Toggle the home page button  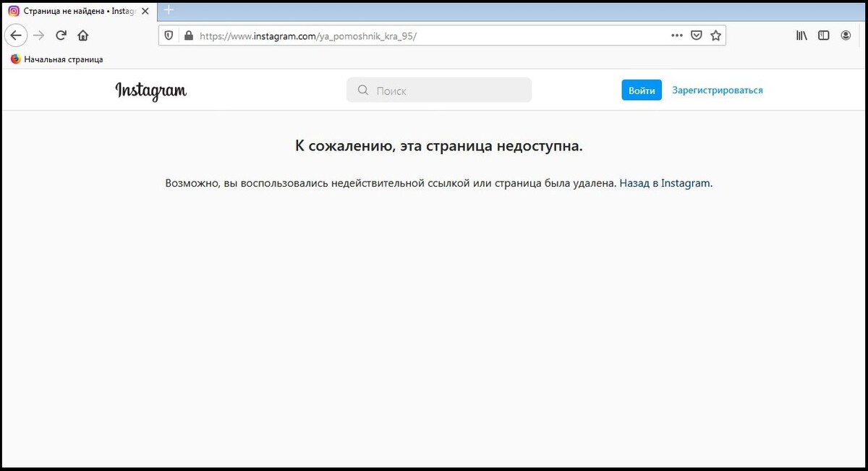coord(82,35)
